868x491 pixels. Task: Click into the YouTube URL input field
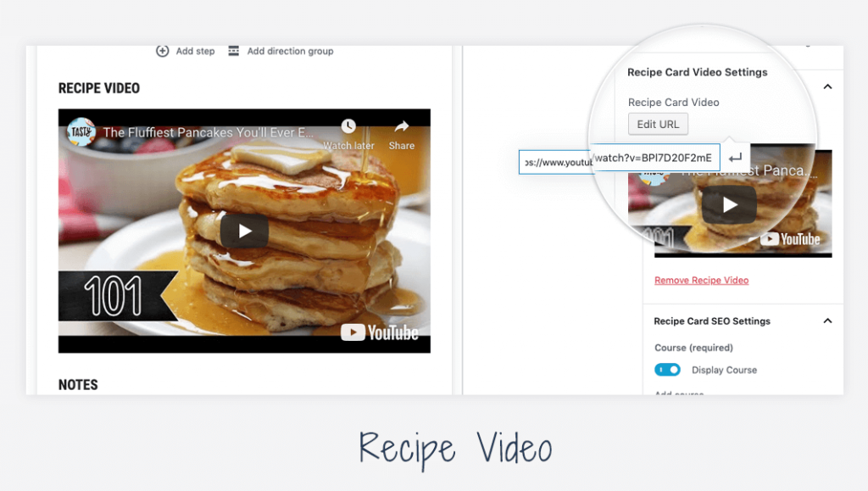click(620, 159)
